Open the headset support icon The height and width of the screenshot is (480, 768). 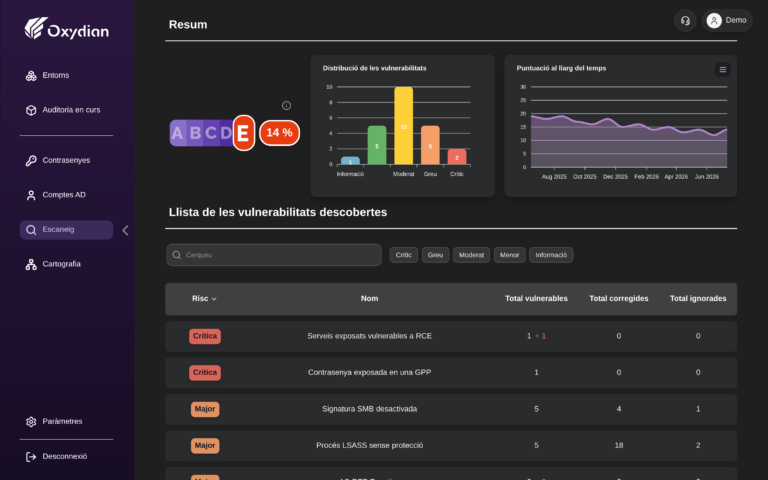click(685, 21)
